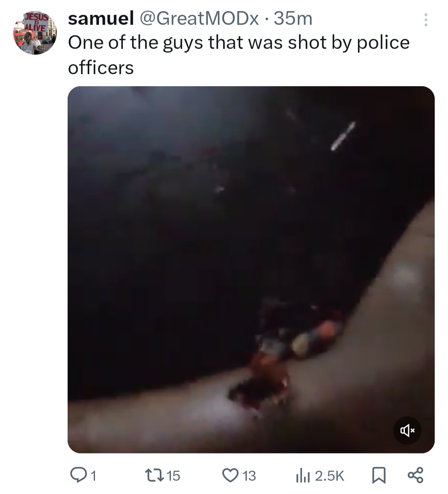Open the reply speech bubble icon
Screen dimensions: 448x494
[x=77, y=475]
